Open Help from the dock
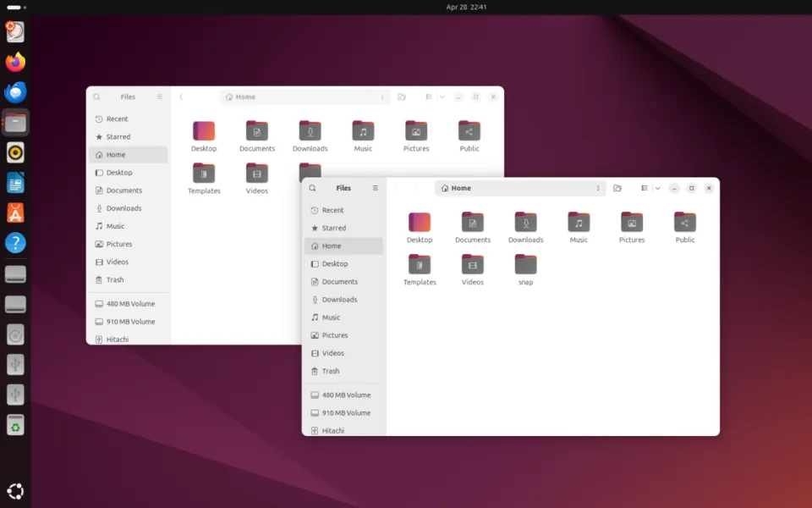The image size is (812, 508). click(15, 243)
